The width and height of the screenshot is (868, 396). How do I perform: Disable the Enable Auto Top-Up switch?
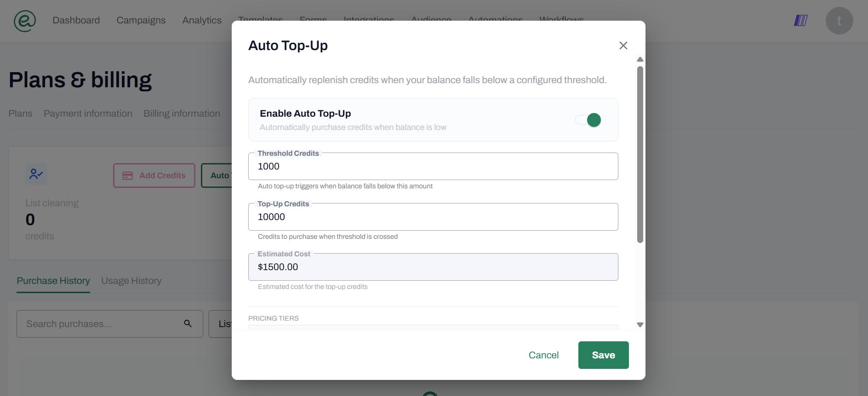[588, 120]
